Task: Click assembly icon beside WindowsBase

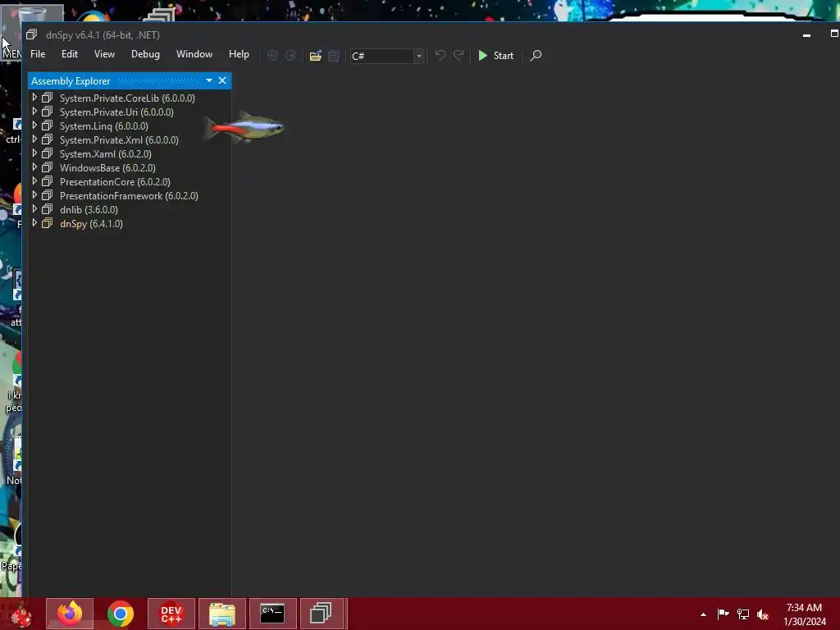Action: pyautogui.click(x=47, y=167)
